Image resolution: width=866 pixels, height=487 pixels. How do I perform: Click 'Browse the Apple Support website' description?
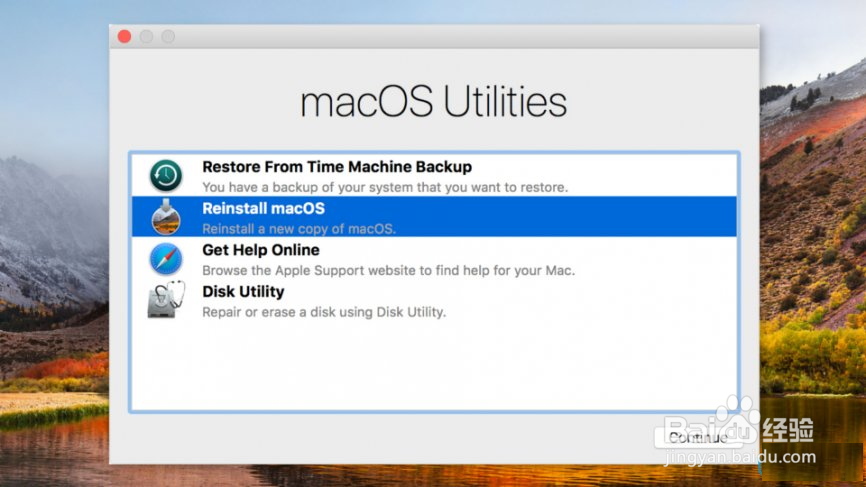point(388,271)
